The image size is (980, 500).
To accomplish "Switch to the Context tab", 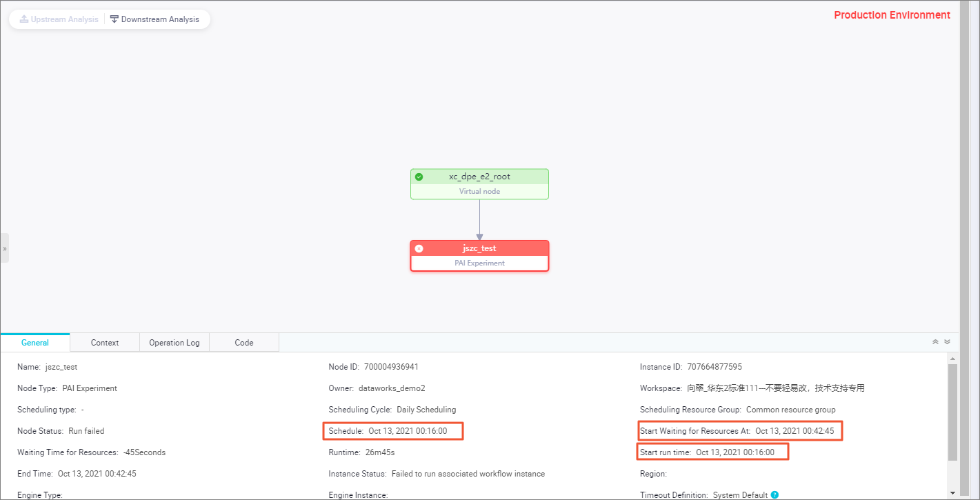I will [x=105, y=343].
